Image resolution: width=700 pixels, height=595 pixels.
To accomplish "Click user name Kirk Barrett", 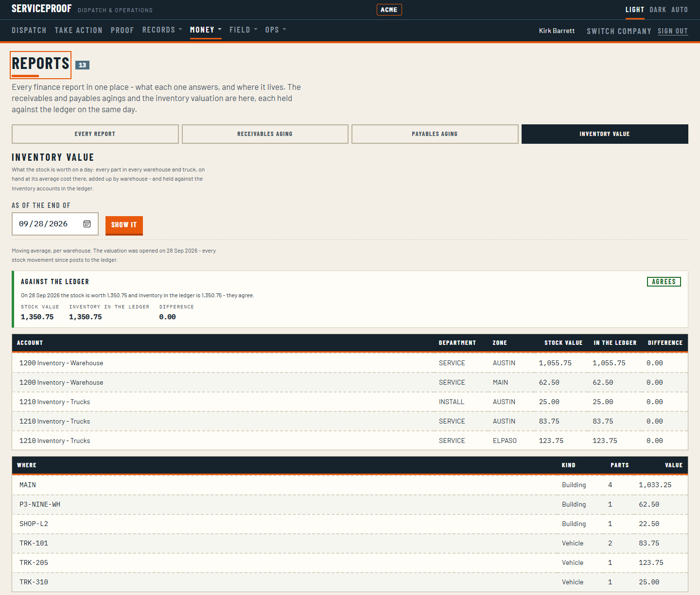I will coord(557,31).
